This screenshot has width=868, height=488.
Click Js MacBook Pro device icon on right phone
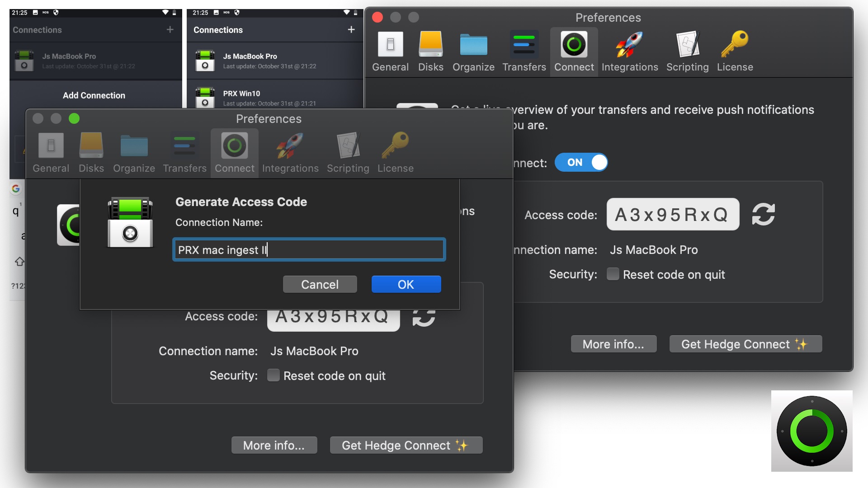click(205, 61)
